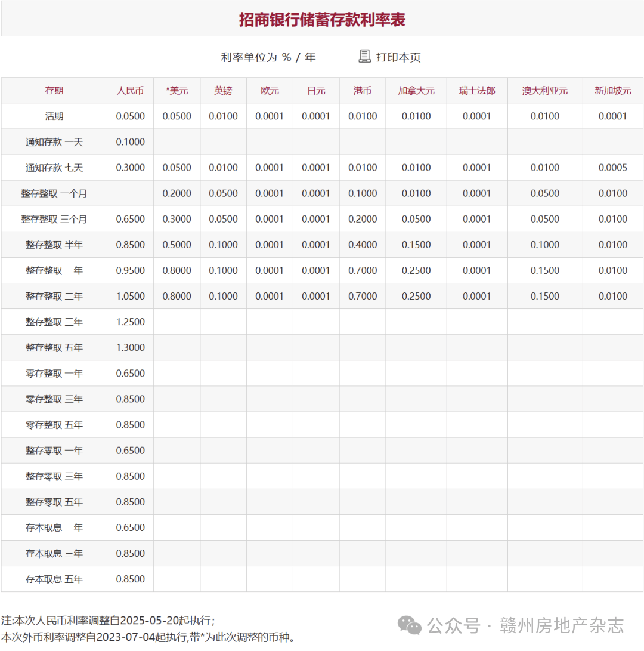The width and height of the screenshot is (644, 651).
Task: Click the note about 2025-05-20 人民币 adjustment
Action: (108, 621)
